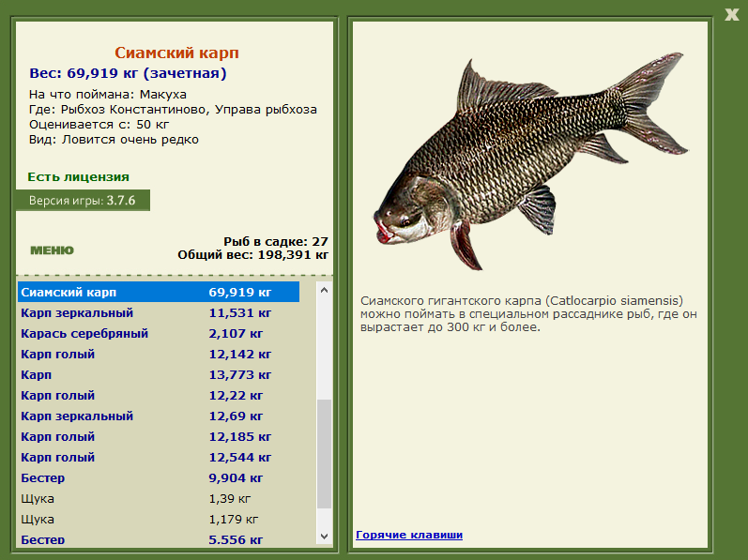
Task: Click the Сиамский карп orange title
Action: pos(176,53)
